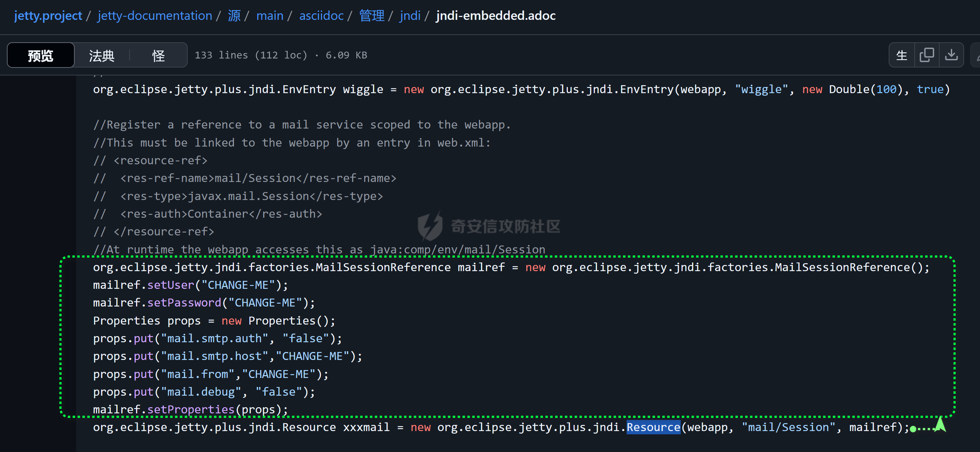The image size is (980, 452).
Task: Switch to the 法典 code tab
Action: point(101,55)
